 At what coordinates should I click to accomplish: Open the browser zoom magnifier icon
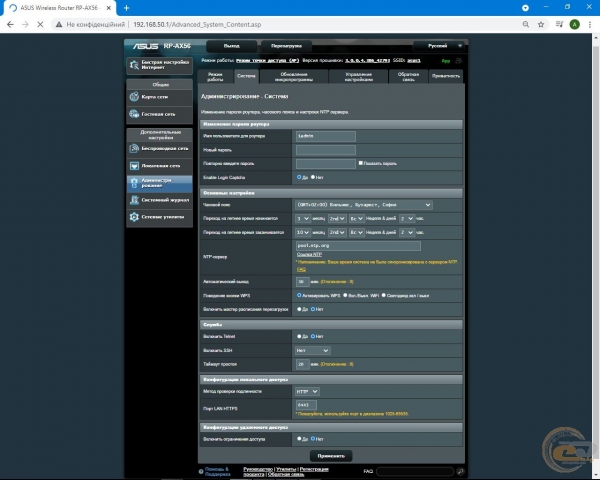[526, 24]
